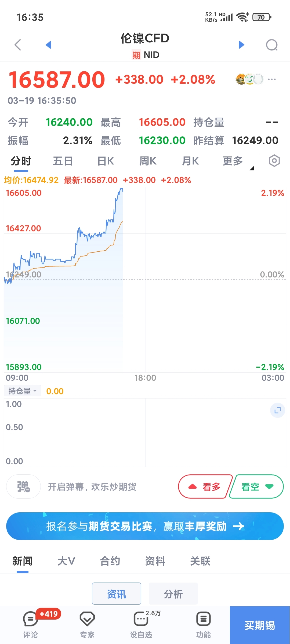This screenshot has height=644, width=290.
Task: Toggle the 弹 bullet-comments switch
Action: point(24,486)
